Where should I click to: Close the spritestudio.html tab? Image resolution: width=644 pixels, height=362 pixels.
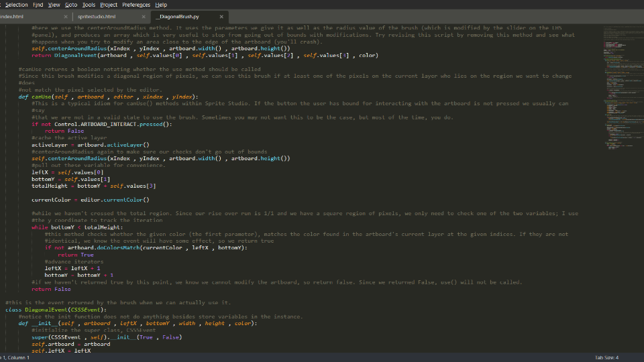pyautogui.click(x=145, y=16)
